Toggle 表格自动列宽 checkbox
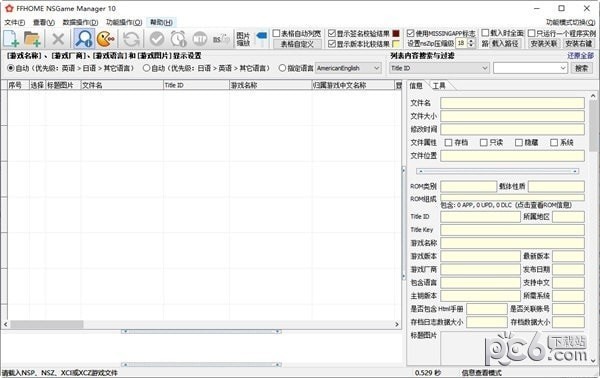Image resolution: width=600 pixels, height=378 pixels. coord(276,34)
